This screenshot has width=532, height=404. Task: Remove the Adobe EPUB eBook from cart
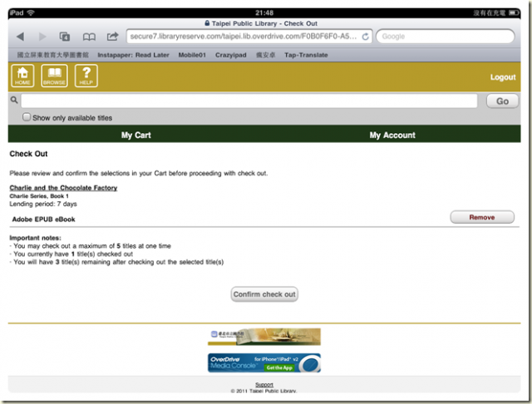(482, 217)
